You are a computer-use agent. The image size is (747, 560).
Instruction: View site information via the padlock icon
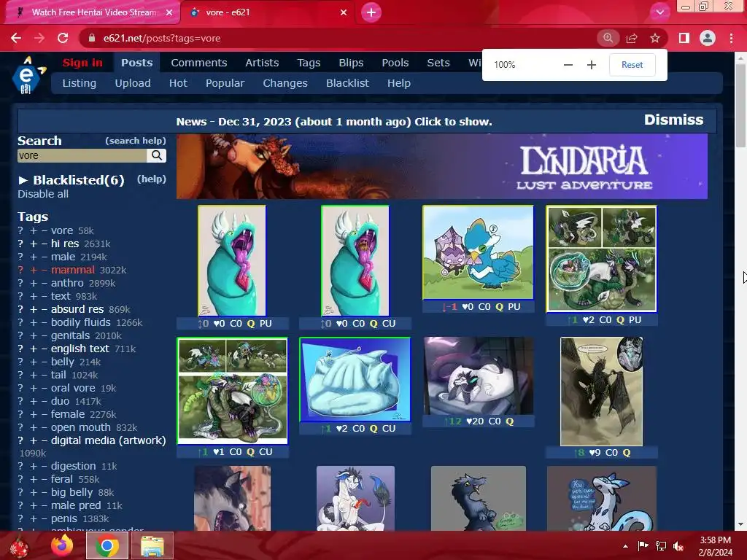(x=92, y=38)
